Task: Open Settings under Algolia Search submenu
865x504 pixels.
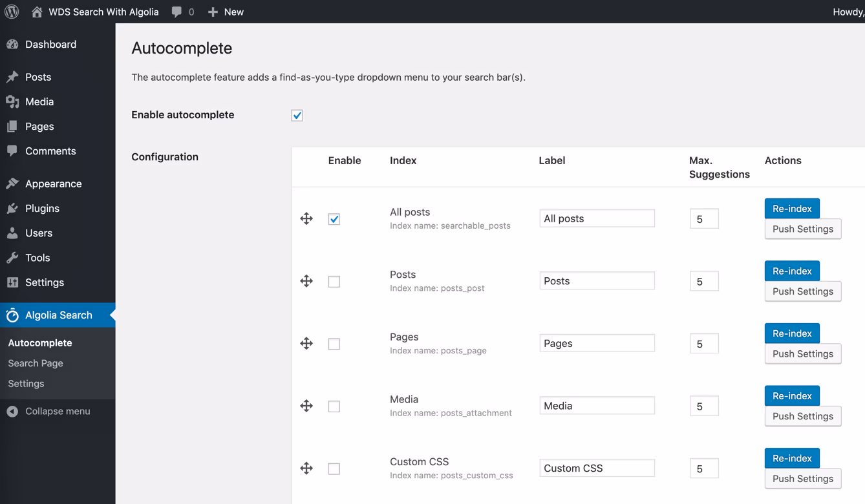Action: pyautogui.click(x=26, y=384)
